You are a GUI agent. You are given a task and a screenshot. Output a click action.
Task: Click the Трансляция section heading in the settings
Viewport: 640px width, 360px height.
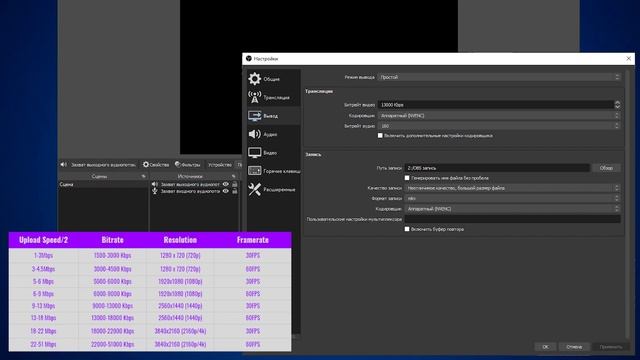tap(319, 91)
